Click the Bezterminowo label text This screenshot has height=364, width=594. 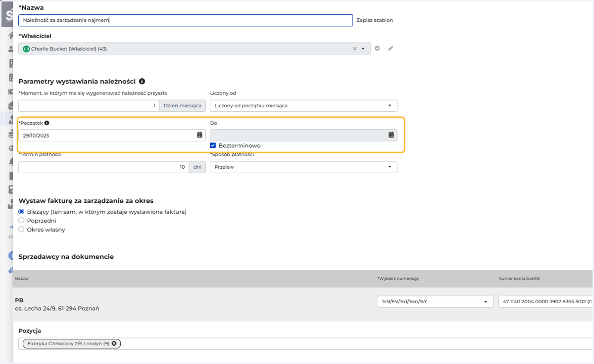coord(240,146)
